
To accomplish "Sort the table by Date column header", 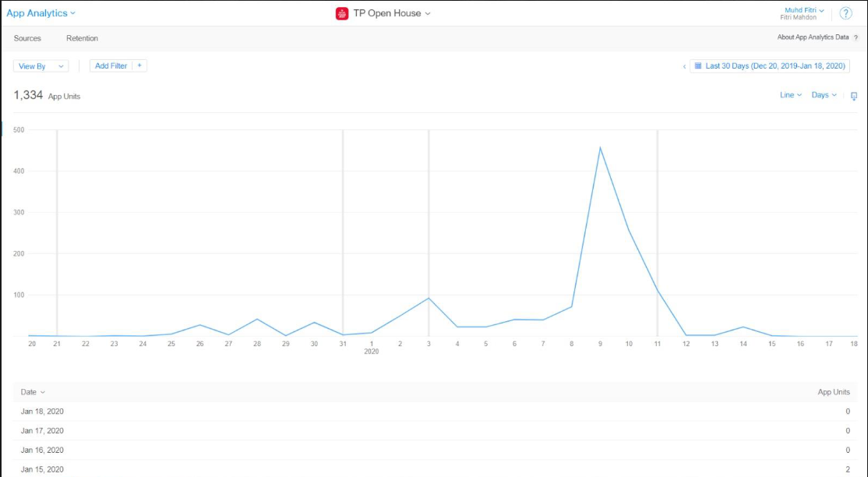I will [x=33, y=392].
